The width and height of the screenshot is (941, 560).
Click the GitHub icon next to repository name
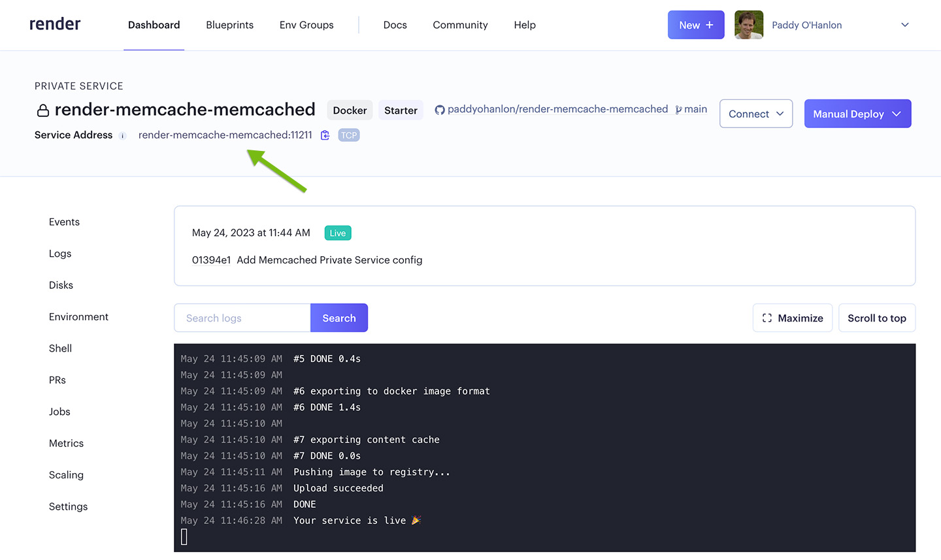point(440,110)
